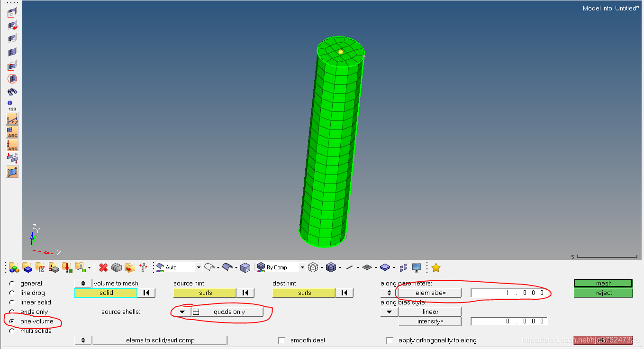The image size is (644, 349).
Task: Click the monitor display icon in toolbar
Action: [417, 268]
